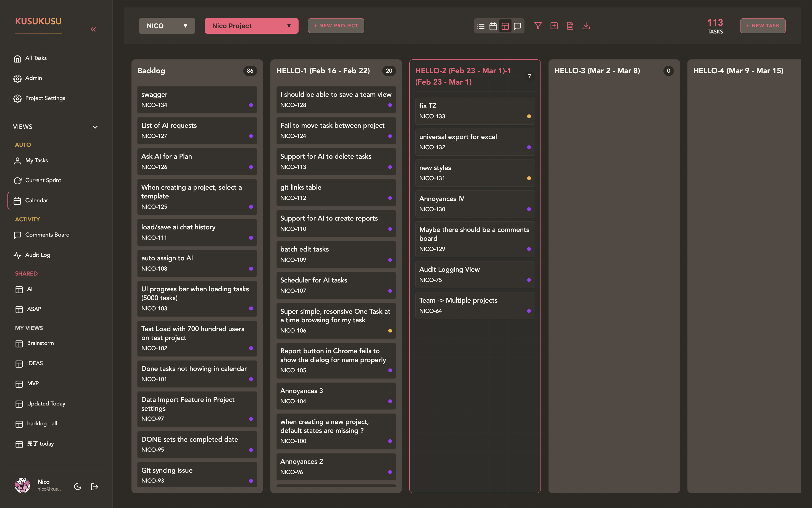812x508 pixels.
Task: Click the export download icon
Action: click(x=586, y=26)
